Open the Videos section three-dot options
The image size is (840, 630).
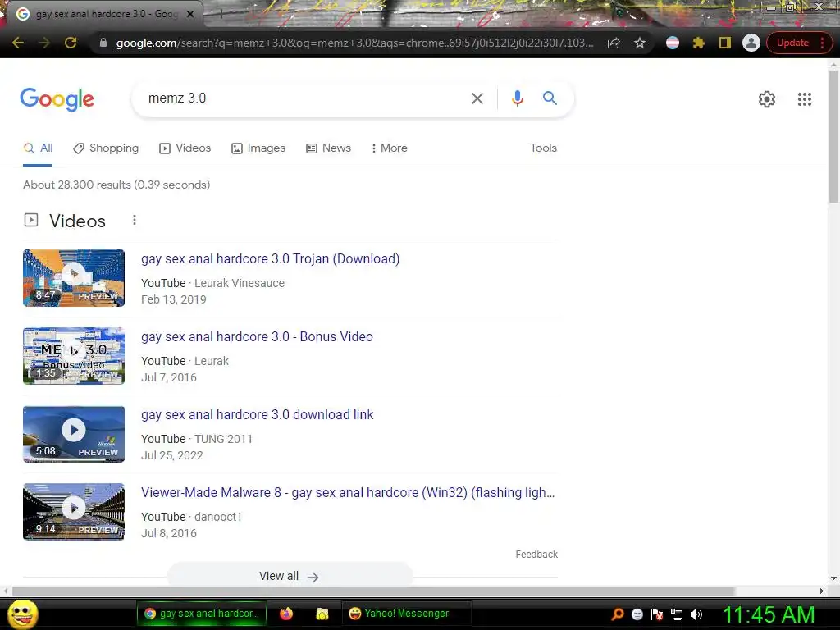135,220
